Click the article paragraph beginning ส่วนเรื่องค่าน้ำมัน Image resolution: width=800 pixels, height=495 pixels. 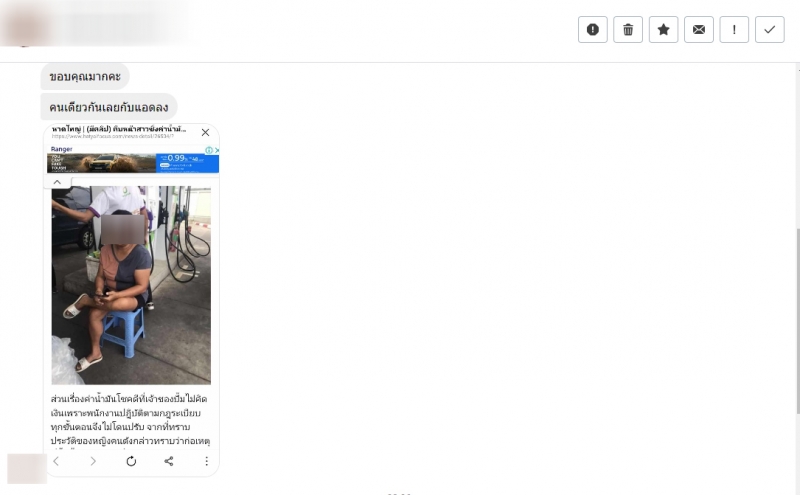pyautogui.click(x=130, y=419)
